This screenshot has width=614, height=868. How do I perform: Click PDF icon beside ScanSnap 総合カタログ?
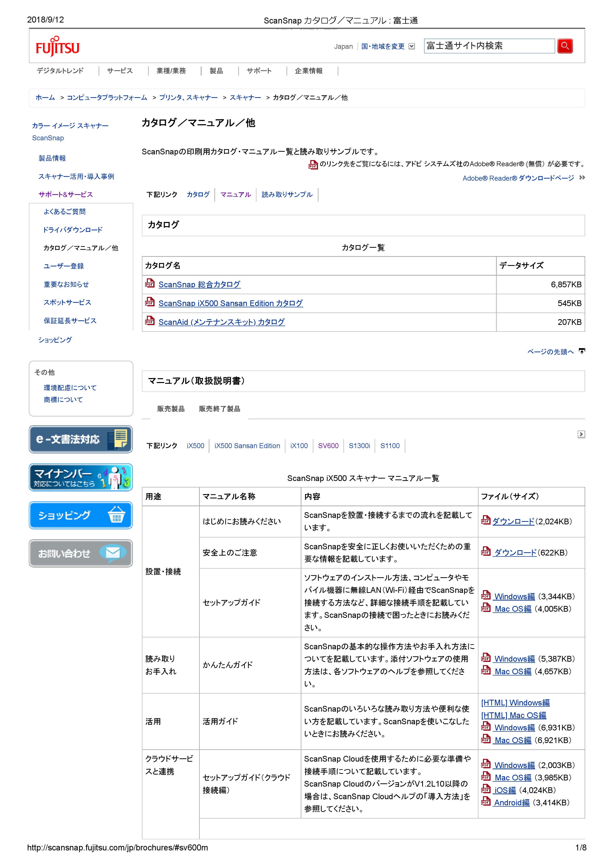click(150, 283)
